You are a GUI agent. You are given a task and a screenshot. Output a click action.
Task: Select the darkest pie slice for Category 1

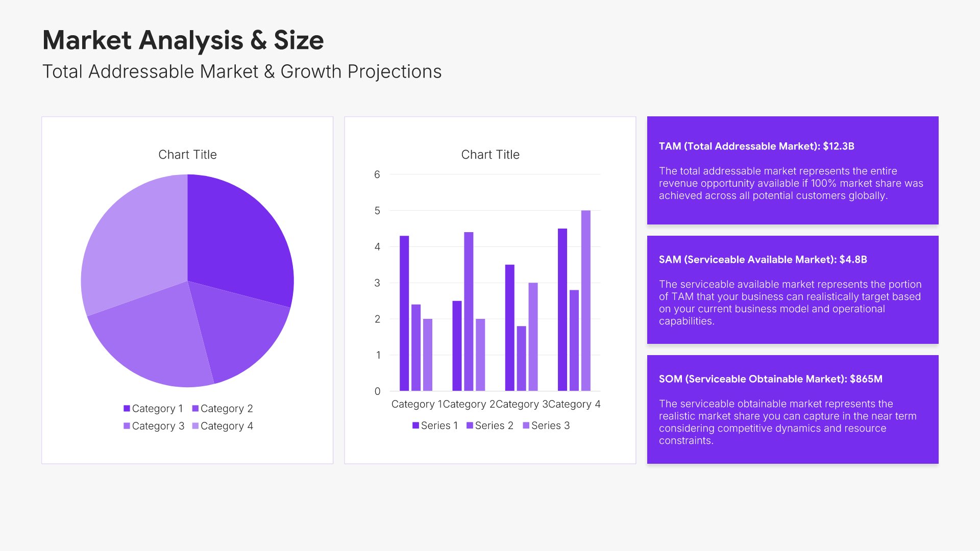tap(235, 240)
